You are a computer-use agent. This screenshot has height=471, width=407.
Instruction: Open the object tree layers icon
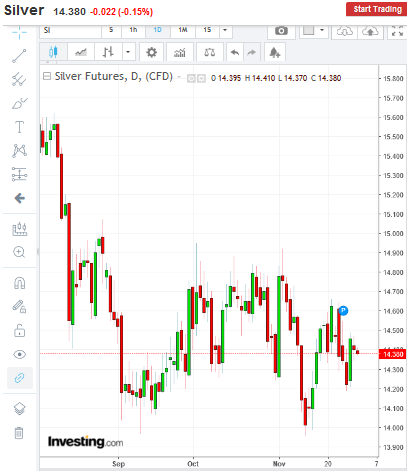coord(19,409)
